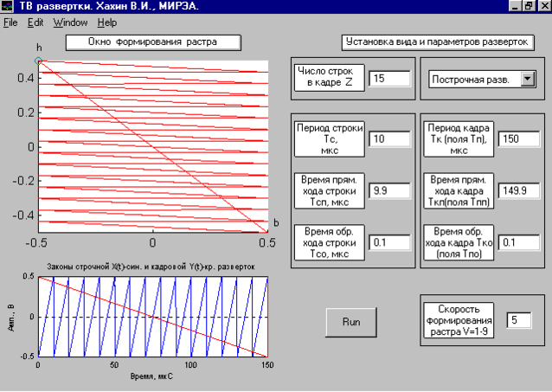The height and width of the screenshot is (392, 552).
Task: Click Время прям. хода строки Тсп label
Action: pos(329,191)
